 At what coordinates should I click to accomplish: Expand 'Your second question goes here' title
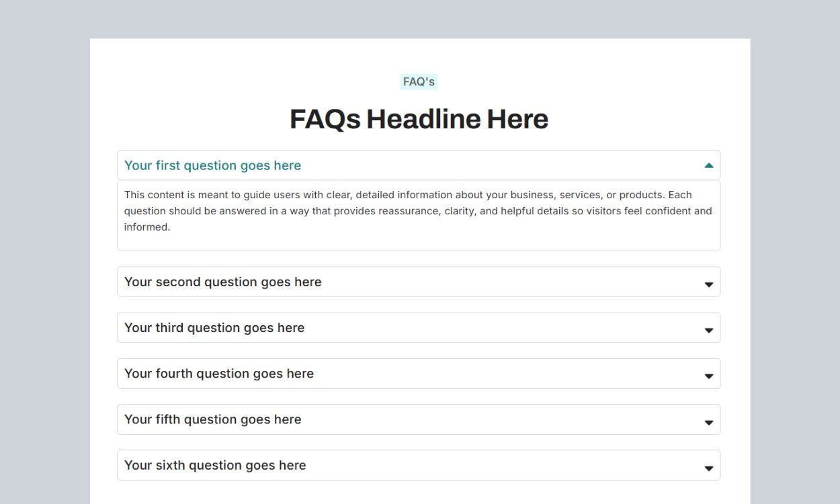pos(222,282)
